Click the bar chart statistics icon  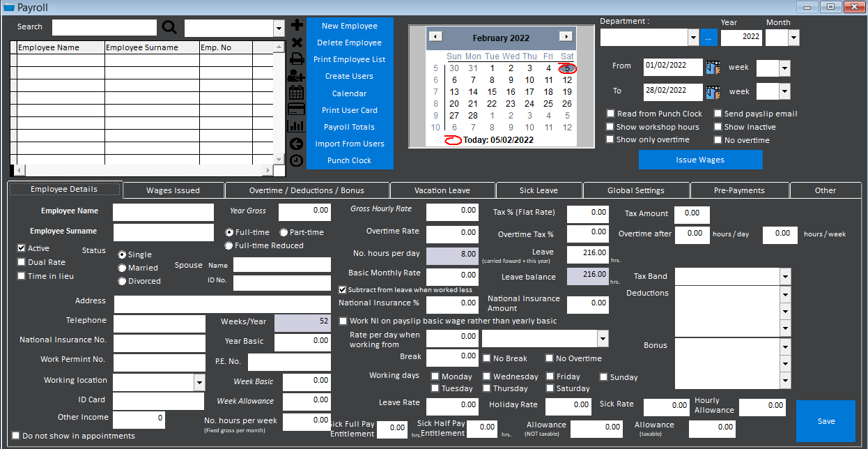click(x=296, y=126)
